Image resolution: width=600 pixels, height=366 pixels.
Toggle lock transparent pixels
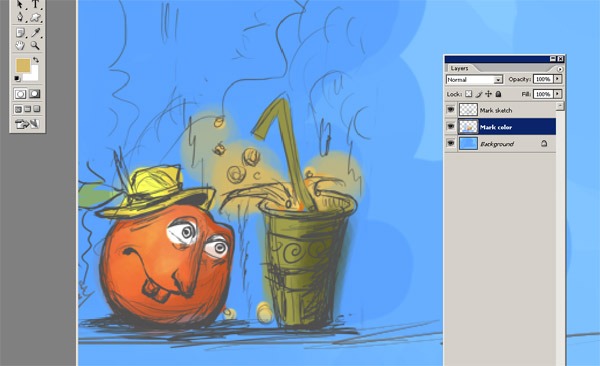469,94
